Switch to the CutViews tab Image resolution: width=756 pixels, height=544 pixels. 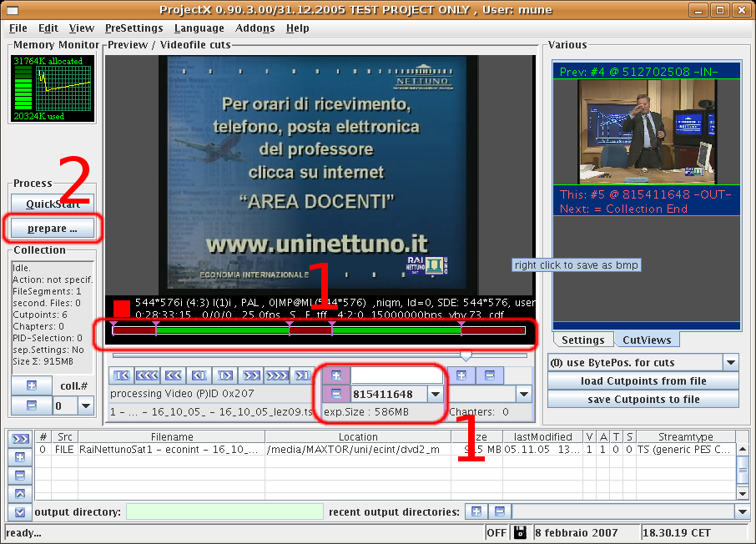(x=647, y=340)
